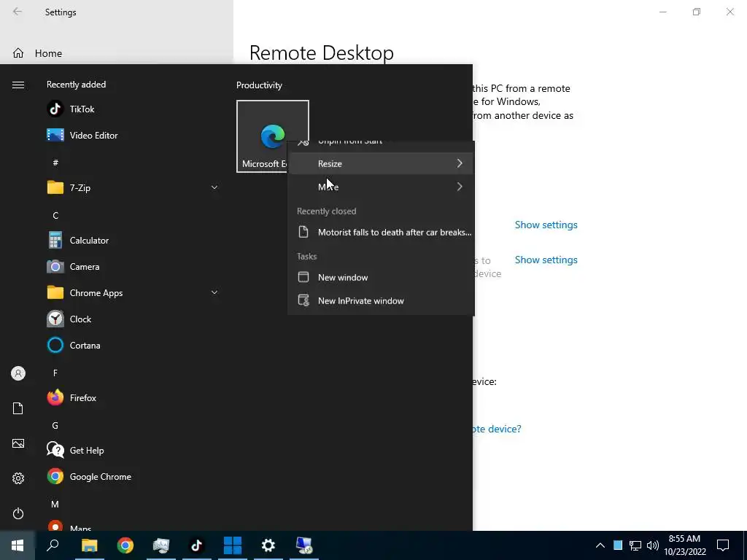747x560 pixels.
Task: Open Chrome from the taskbar
Action: click(x=125, y=545)
